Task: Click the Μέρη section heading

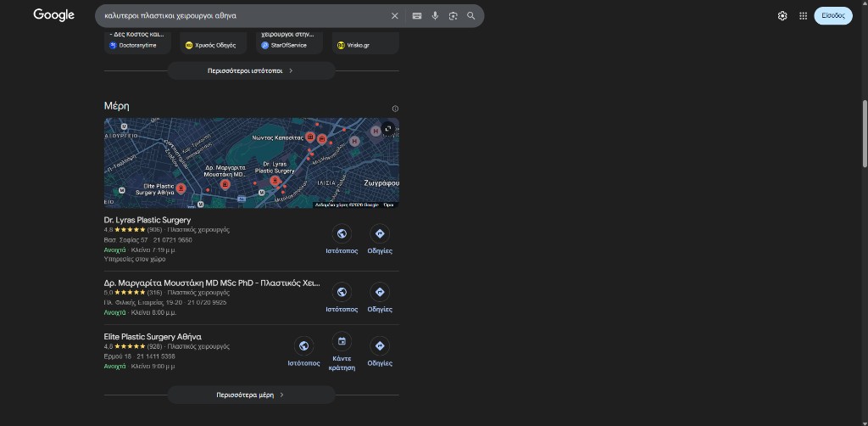Action: (117, 106)
